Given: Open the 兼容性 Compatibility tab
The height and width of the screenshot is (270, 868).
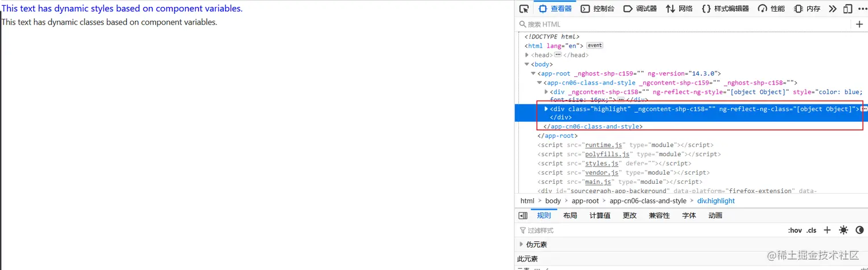Looking at the screenshot, I should click(659, 215).
